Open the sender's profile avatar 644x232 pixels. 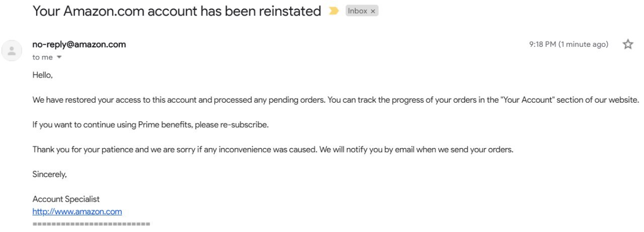tap(12, 50)
